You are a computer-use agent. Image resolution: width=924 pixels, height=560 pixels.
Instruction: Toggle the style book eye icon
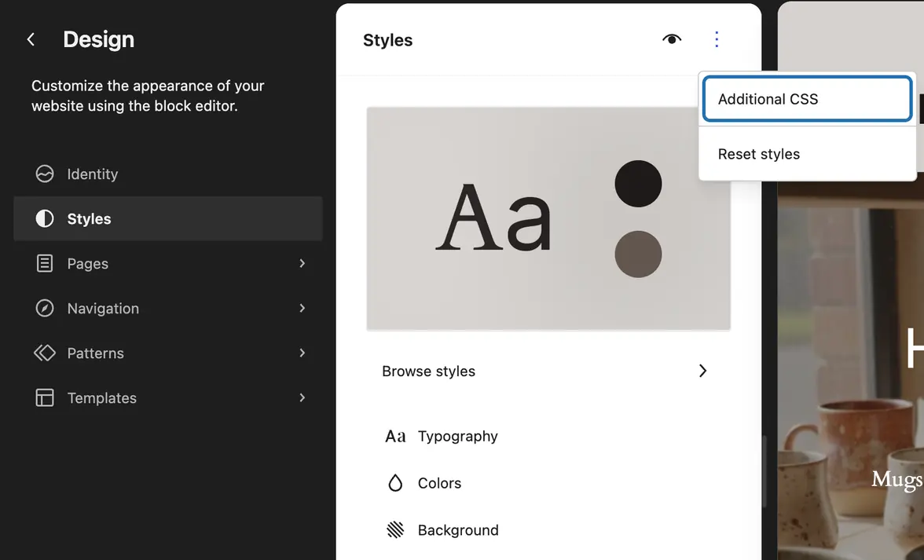pos(672,39)
